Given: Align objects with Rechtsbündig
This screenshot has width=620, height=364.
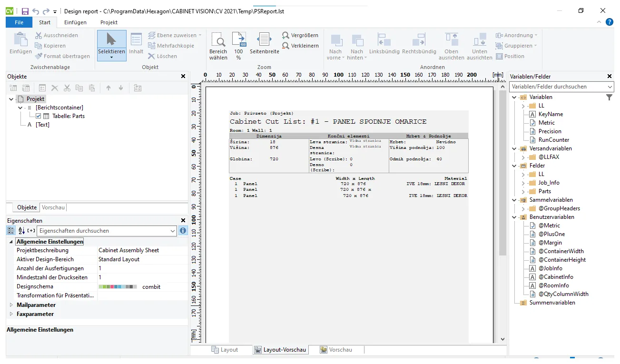Looking at the screenshot, I should click(x=419, y=44).
